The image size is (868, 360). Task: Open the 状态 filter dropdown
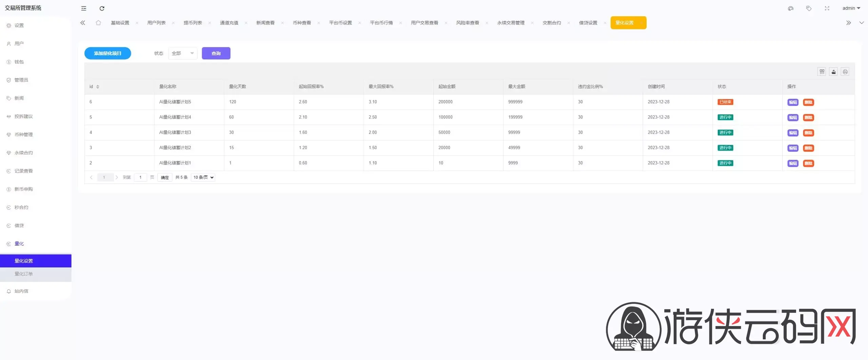tap(182, 53)
